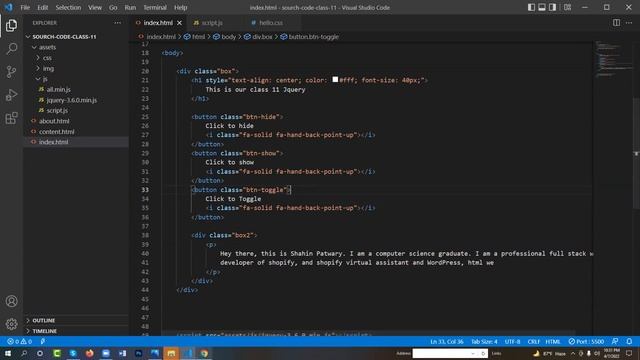Open the Customize Layout icon
Screen dimensions: 640x360
[567, 7]
